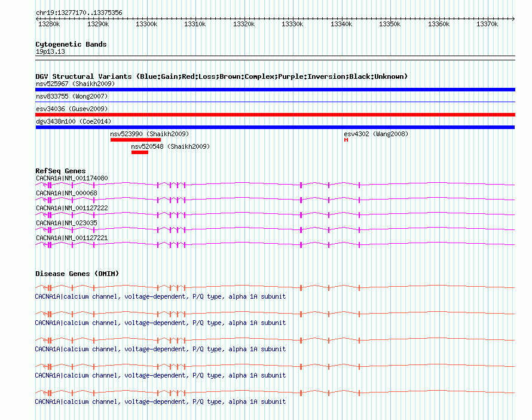532x420 pixels.
Task: Click the 13360k ruler tick label
Action: pos(439,24)
